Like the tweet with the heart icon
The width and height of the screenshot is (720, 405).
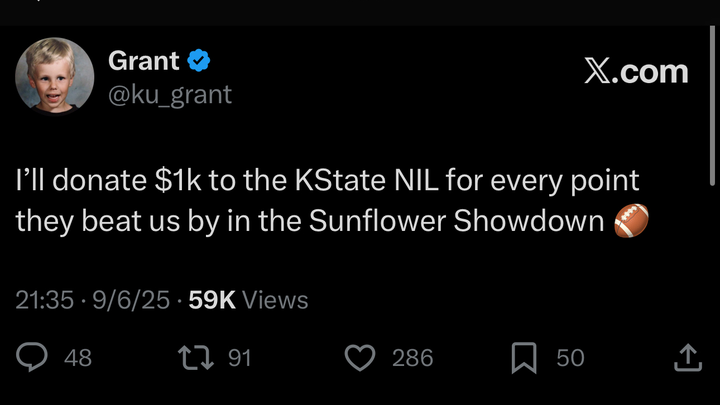358,358
